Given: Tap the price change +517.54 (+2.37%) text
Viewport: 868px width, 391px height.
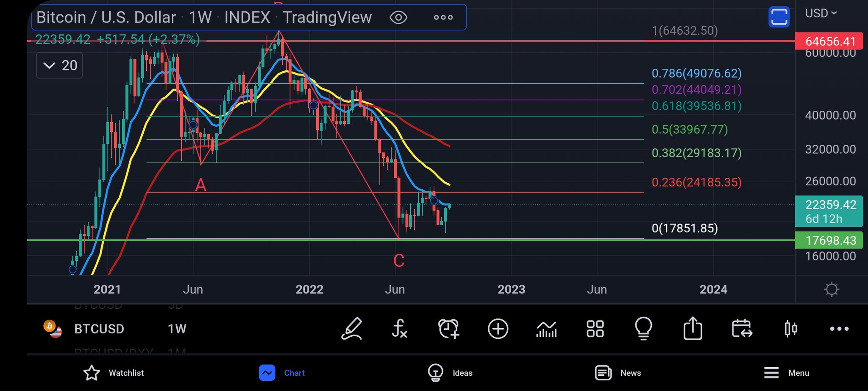Looking at the screenshot, I should point(148,39).
